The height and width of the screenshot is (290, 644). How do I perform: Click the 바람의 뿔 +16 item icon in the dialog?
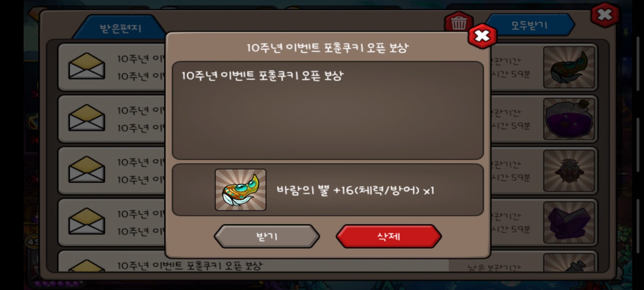pyautogui.click(x=240, y=190)
